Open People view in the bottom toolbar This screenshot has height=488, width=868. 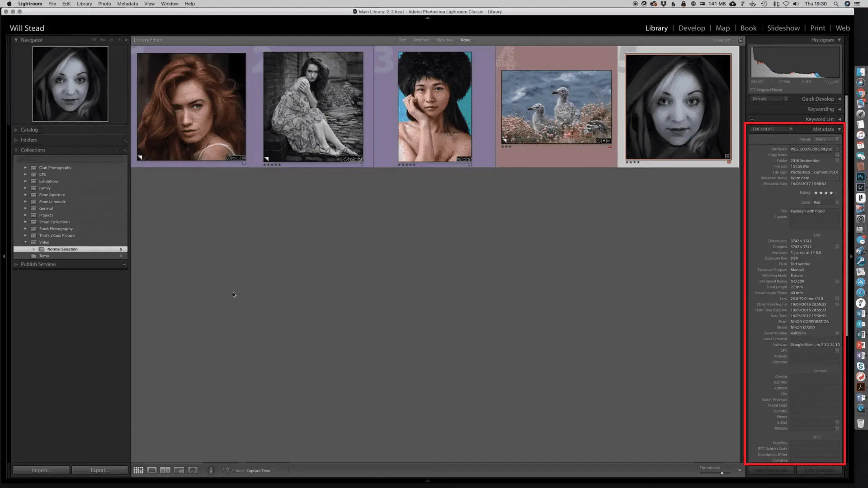point(192,470)
